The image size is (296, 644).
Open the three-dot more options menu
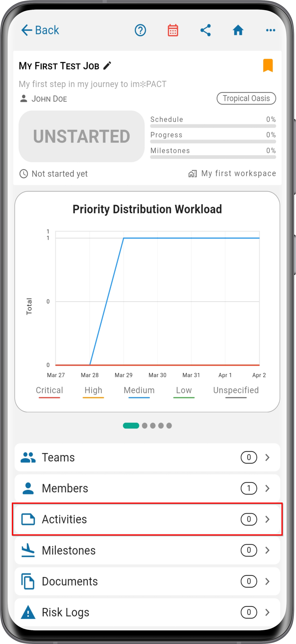coord(271,30)
